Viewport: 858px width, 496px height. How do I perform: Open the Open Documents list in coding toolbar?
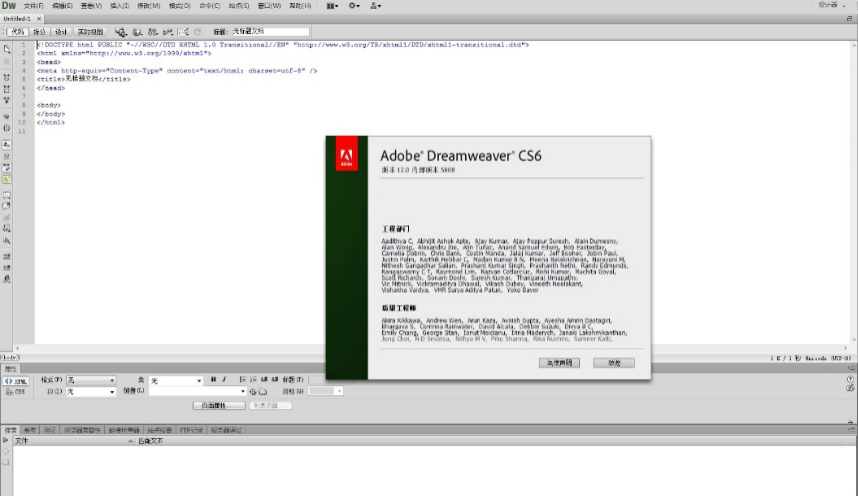click(x=7, y=49)
